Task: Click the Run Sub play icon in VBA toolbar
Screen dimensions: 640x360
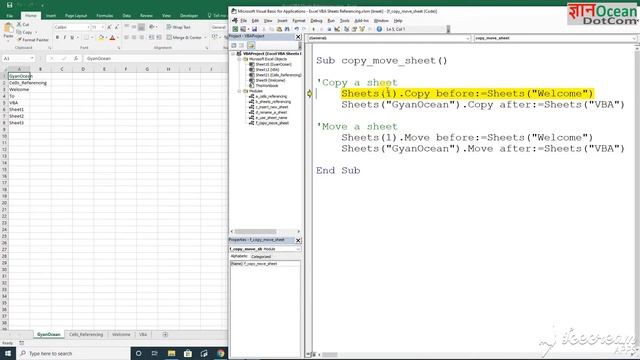Action: pos(313,29)
